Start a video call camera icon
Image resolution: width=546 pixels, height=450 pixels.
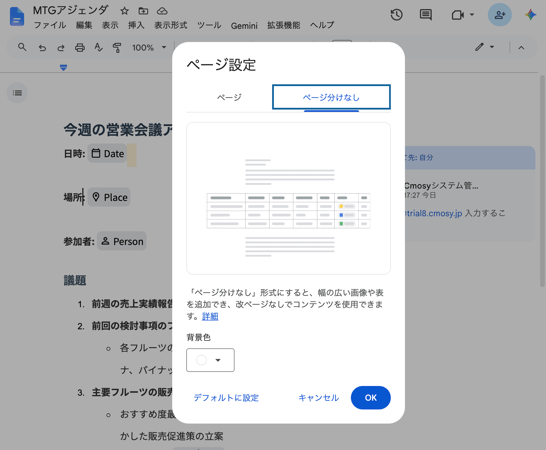[x=458, y=15]
